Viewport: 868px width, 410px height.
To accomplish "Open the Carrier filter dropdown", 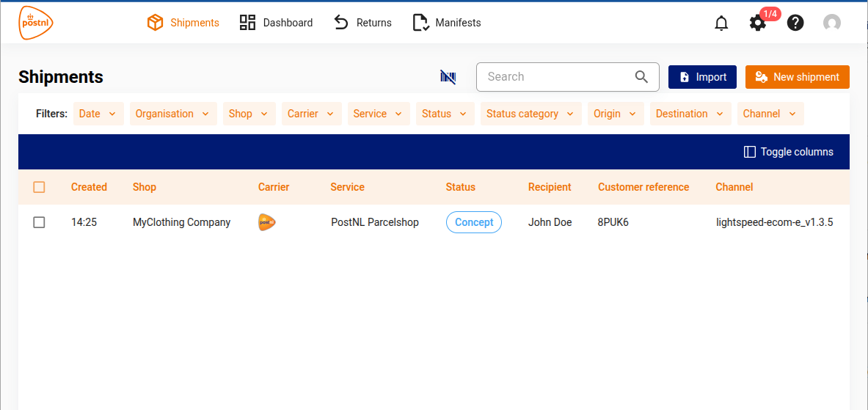I will pos(311,114).
